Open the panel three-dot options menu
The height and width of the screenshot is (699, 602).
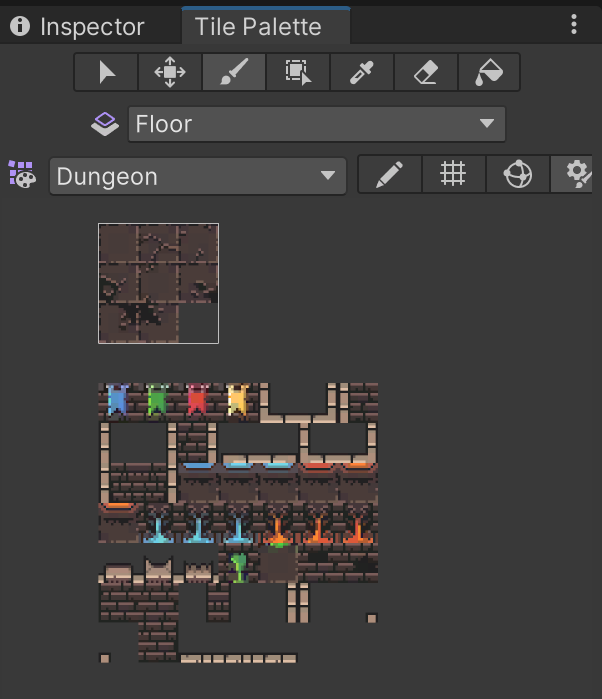click(x=574, y=24)
